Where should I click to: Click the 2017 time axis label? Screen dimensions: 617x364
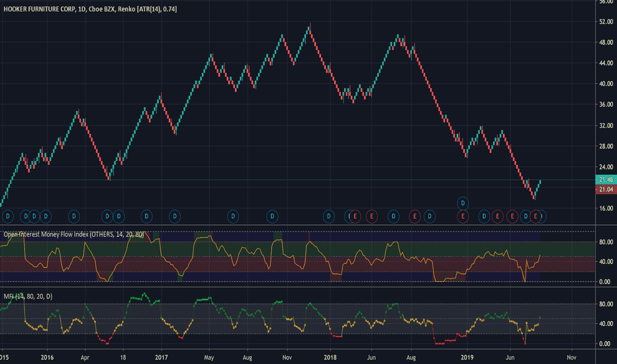[x=162, y=357]
